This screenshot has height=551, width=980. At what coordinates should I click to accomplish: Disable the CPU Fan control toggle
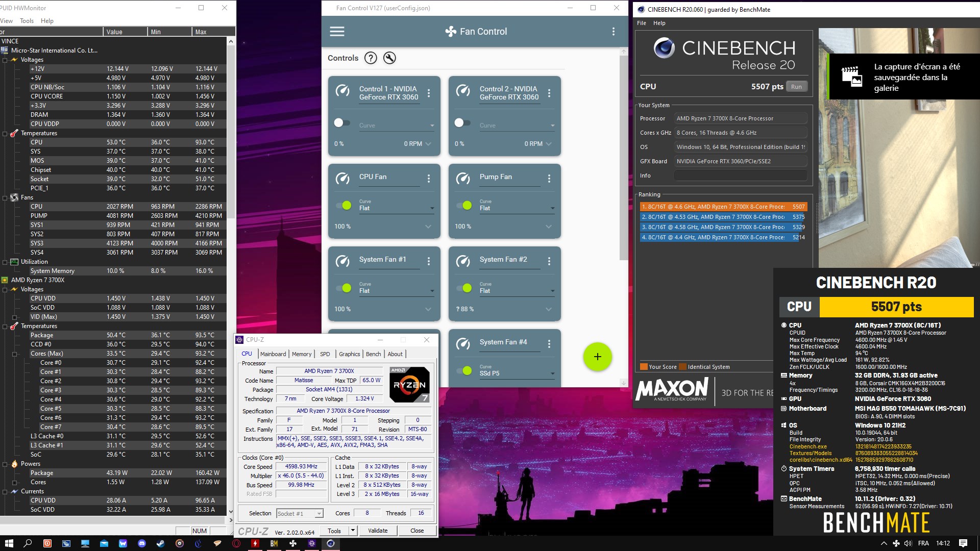click(x=344, y=206)
